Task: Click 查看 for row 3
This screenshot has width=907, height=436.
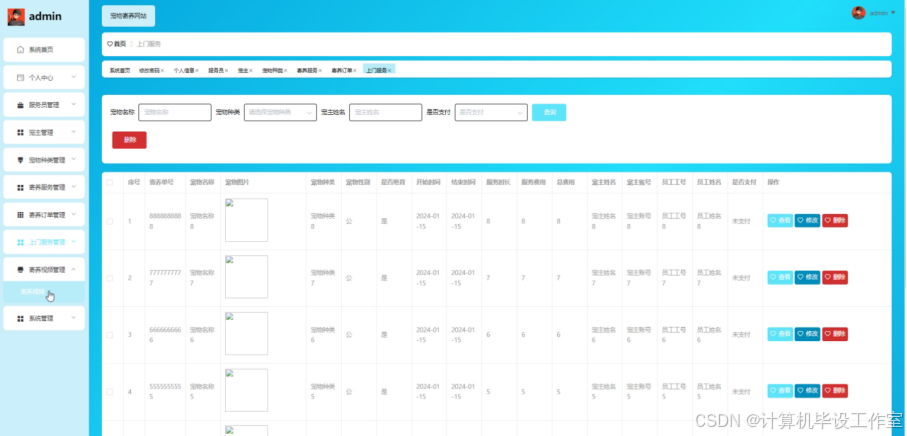Action: click(x=780, y=334)
